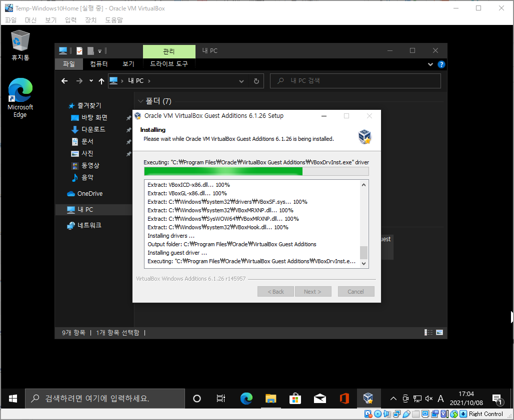
Task: Open the notification center icon
Action: [497, 399]
